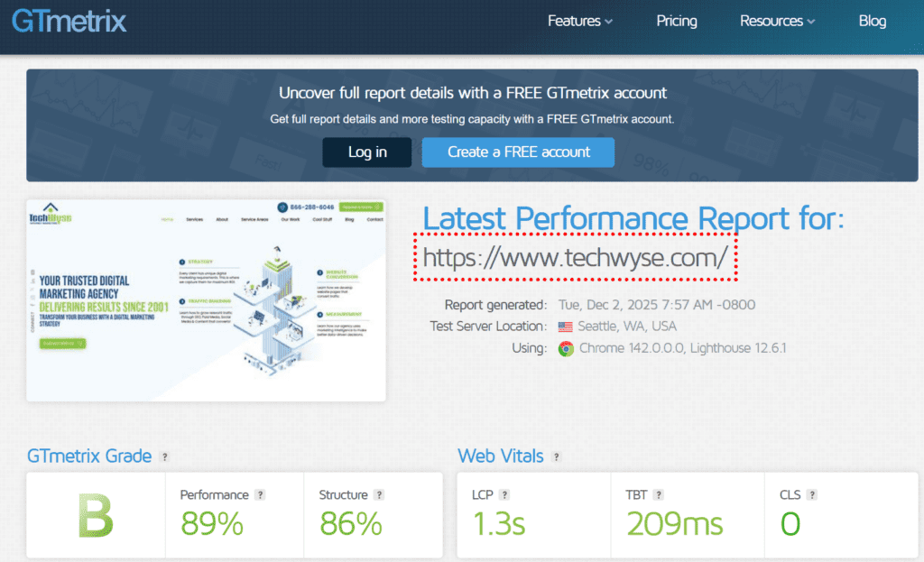Click the Chrome browser icon
Image resolution: width=924 pixels, height=562 pixels.
566,348
